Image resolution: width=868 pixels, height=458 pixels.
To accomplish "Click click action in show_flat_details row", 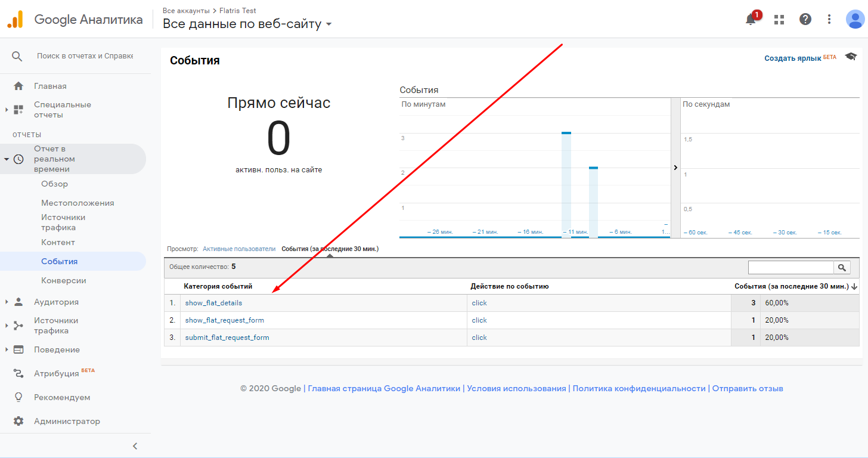I will pos(479,303).
